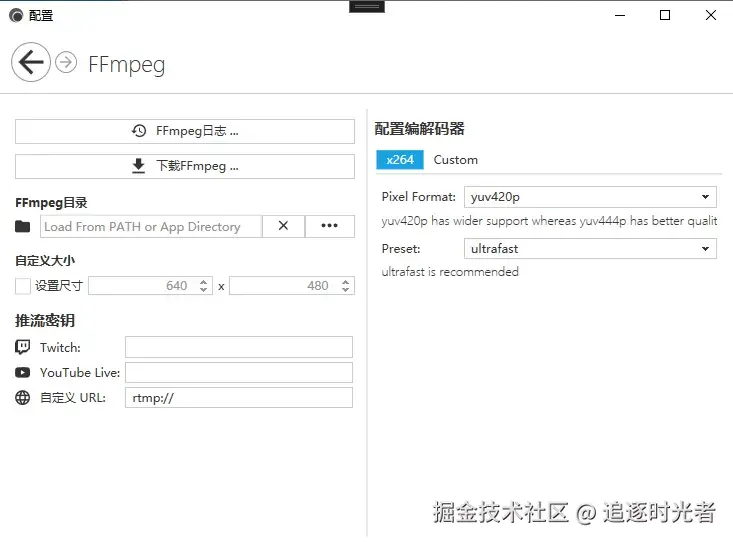Click the globe icon for 自定义 URL
This screenshot has width=733, height=542.
click(x=22, y=397)
